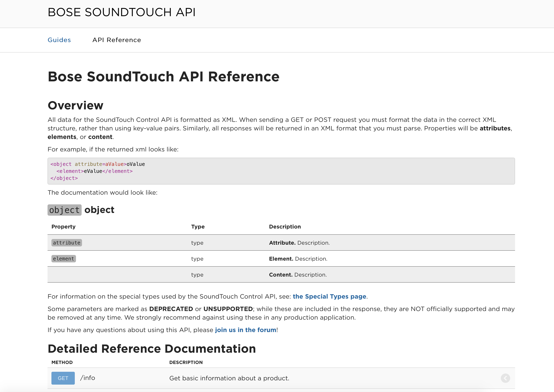
Task: Click inside the XML example code block
Action: coord(281,171)
